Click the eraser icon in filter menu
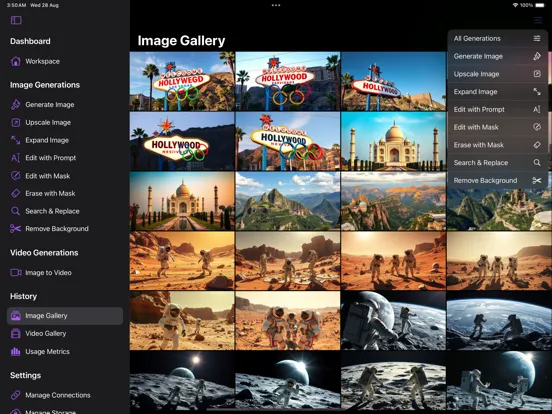 pos(537,145)
